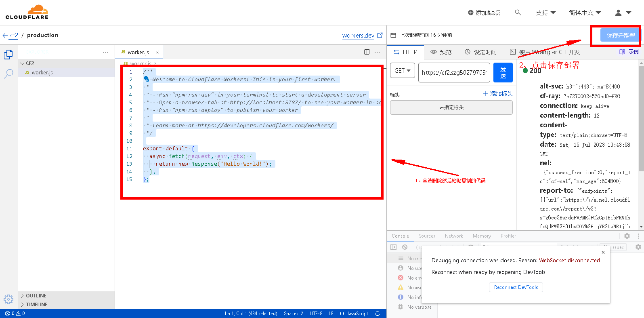Click worker.js breadcrumb chevron

click(155, 63)
